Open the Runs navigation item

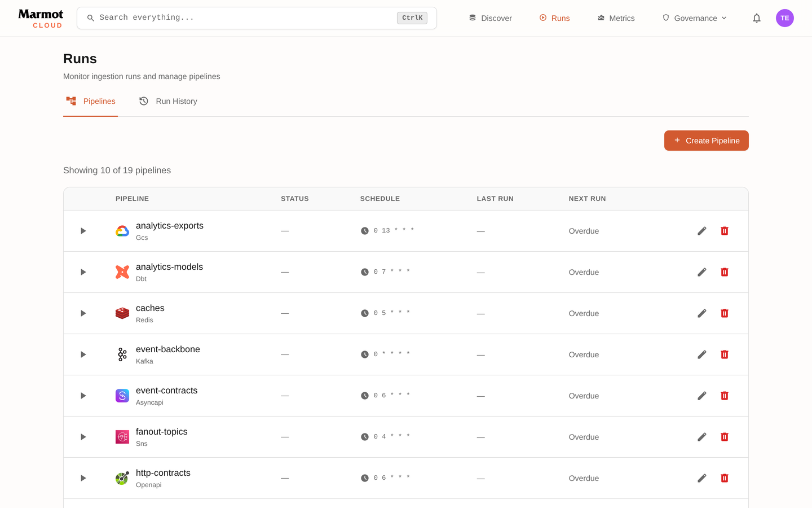(x=554, y=18)
